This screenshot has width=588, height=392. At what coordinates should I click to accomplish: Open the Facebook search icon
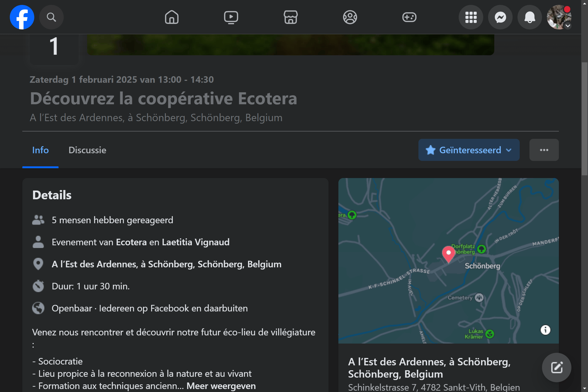51,17
